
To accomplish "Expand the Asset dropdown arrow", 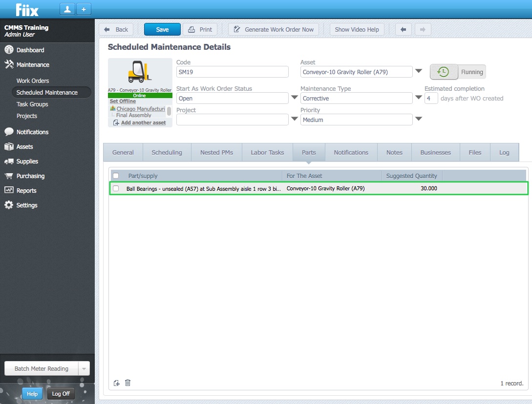I will click(x=419, y=71).
